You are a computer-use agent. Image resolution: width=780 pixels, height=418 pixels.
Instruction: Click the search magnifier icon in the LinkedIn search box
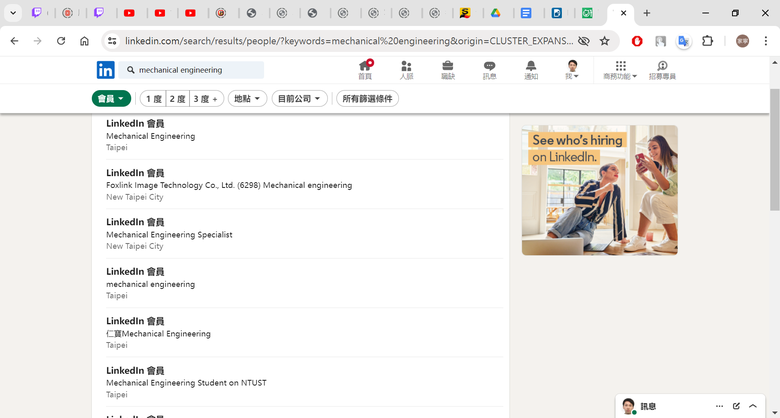[131, 70]
